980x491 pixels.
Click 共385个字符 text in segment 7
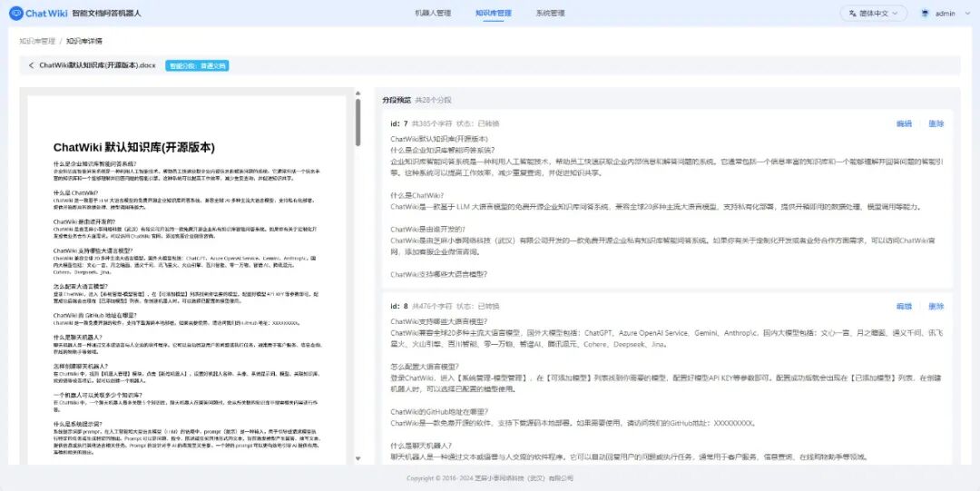431,123
